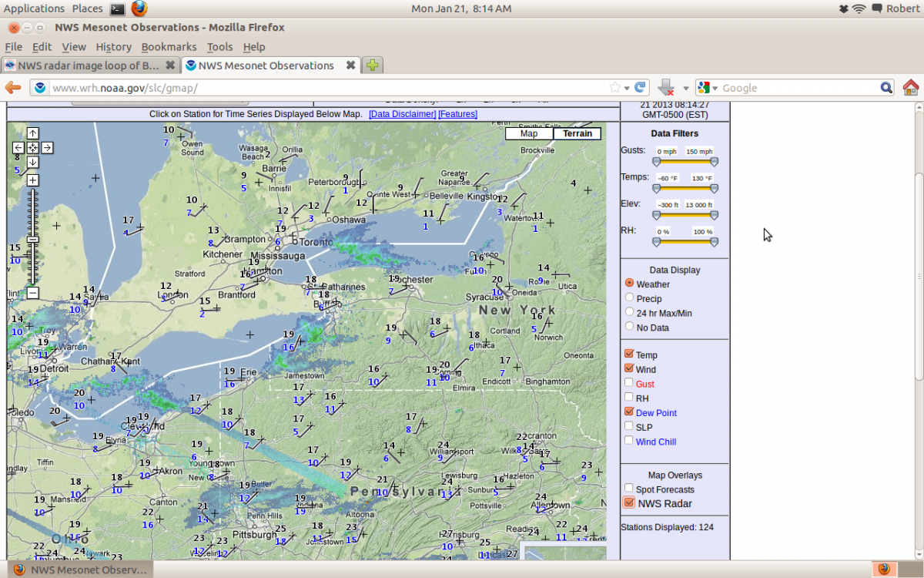The image size is (924, 578).
Task: Open the dropdown arrow beside downloads button
Action: pos(685,89)
